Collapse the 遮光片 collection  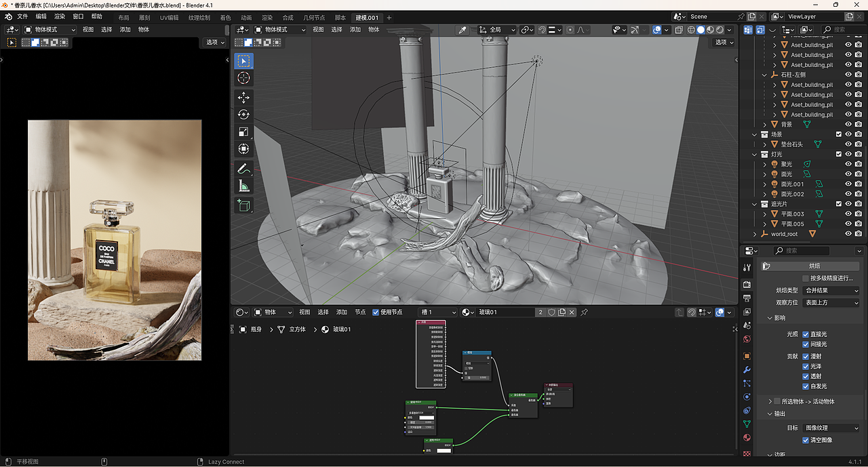click(755, 204)
